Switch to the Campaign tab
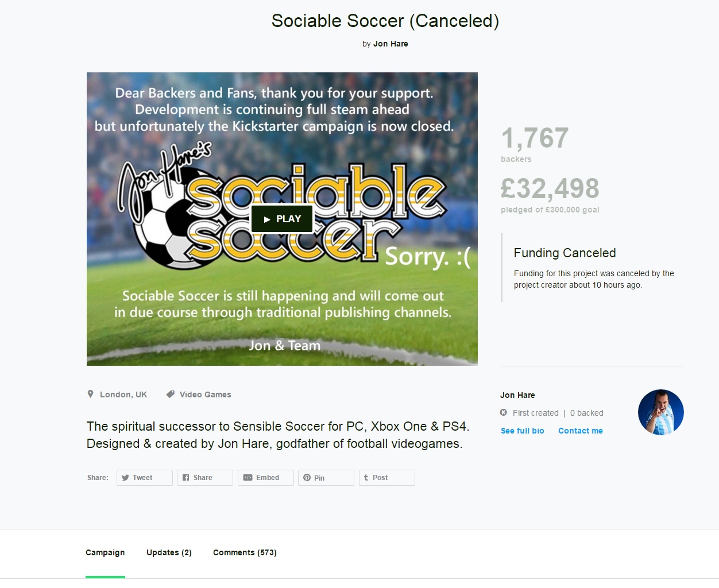This screenshot has width=719, height=588. [105, 552]
